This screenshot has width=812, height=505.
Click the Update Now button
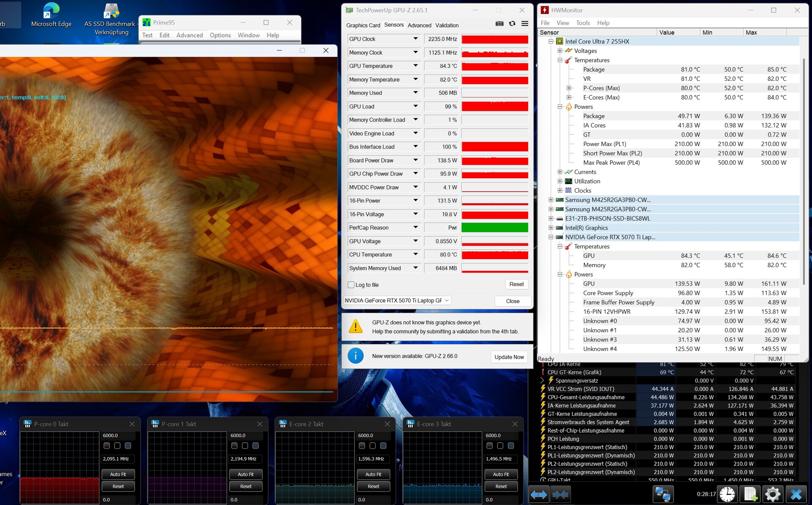point(509,357)
